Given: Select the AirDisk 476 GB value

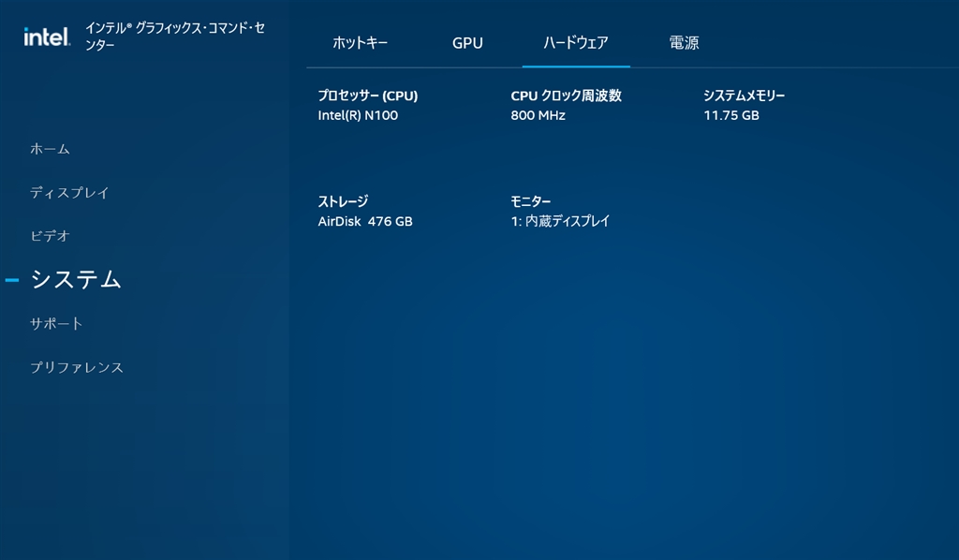Looking at the screenshot, I should point(365,221).
